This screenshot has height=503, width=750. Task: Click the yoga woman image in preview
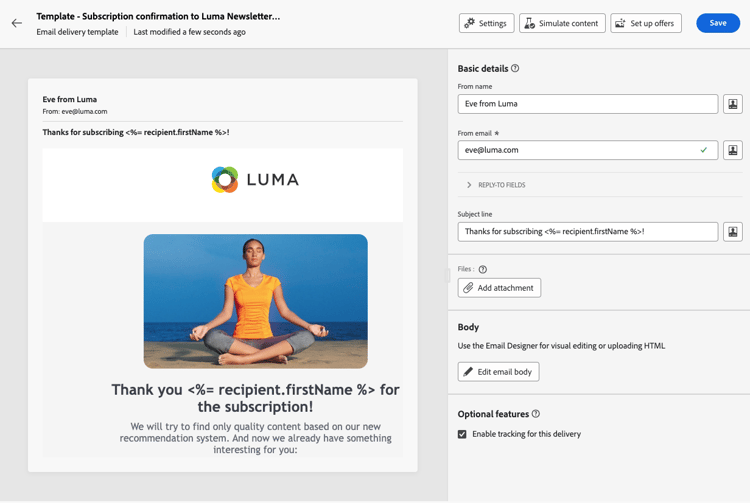tap(255, 301)
